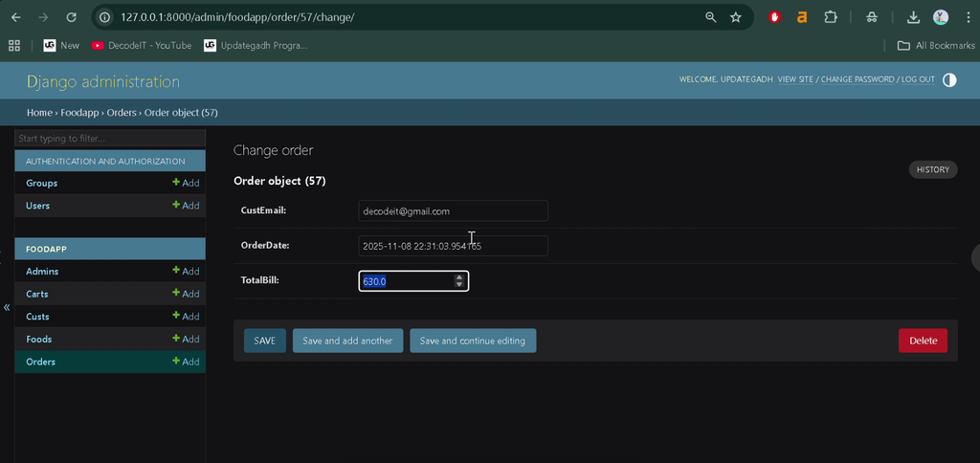Open Carts in the sidebar

pos(37,294)
